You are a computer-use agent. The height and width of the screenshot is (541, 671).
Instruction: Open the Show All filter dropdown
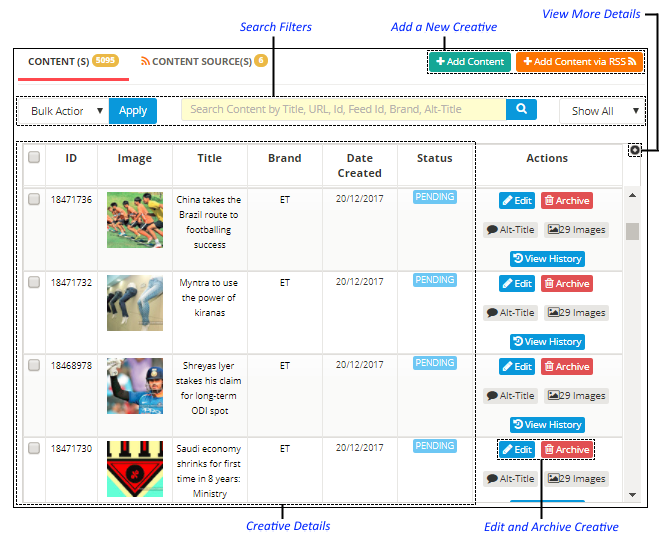pos(604,111)
